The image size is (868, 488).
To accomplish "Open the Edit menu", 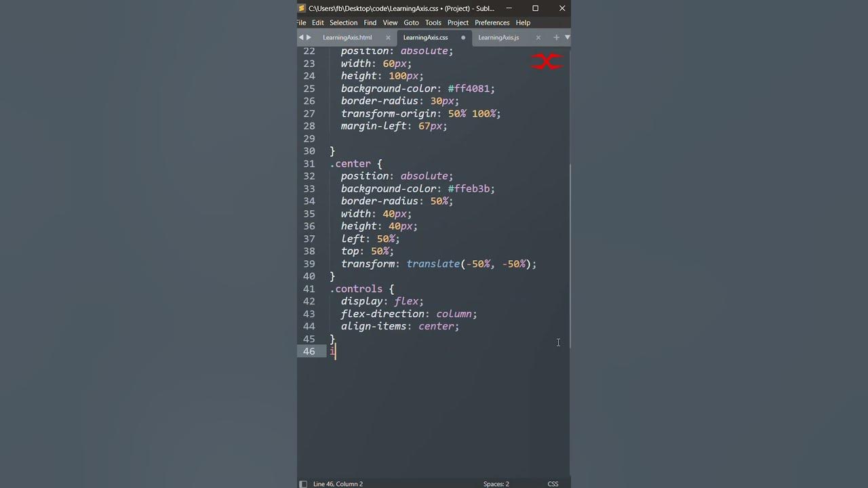I will click(x=318, y=22).
